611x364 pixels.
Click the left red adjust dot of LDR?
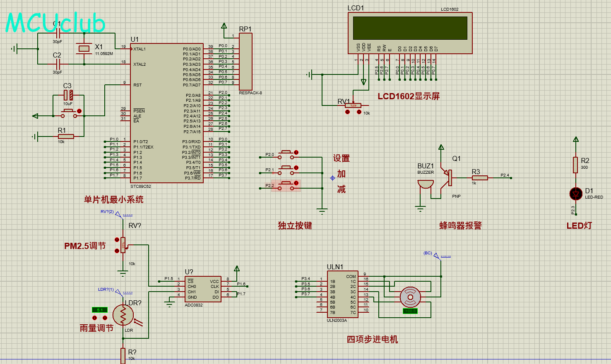pos(94,318)
